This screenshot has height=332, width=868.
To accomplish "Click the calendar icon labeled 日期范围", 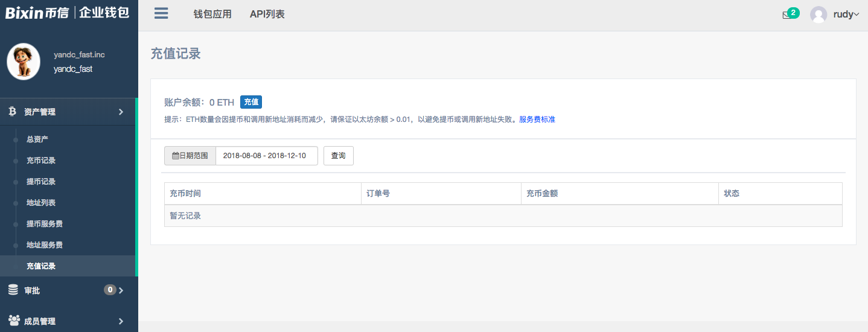I will [x=176, y=156].
